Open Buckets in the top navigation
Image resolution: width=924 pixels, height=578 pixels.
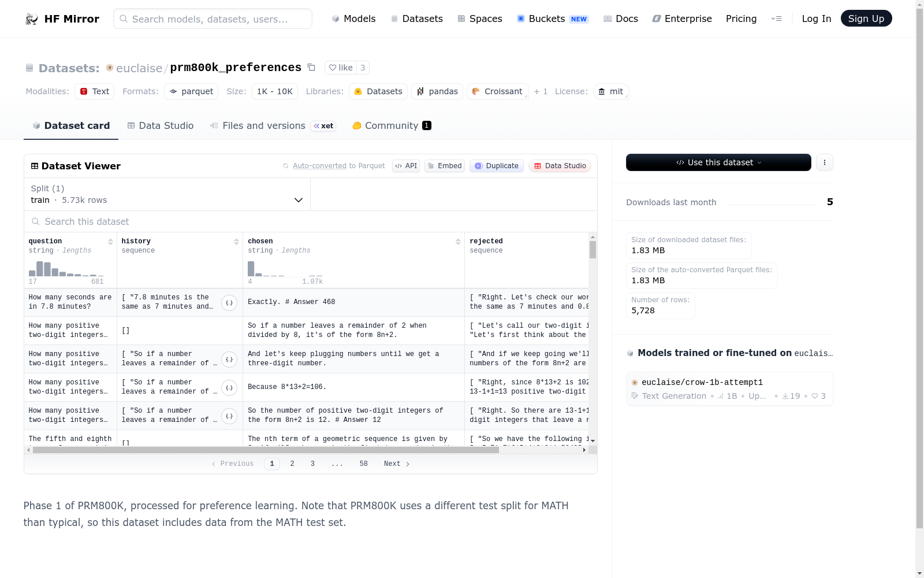[552, 18]
